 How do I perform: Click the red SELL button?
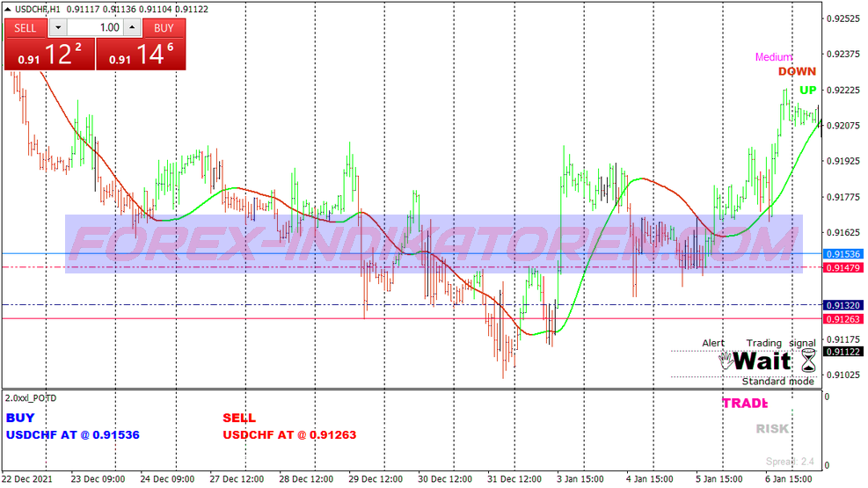(x=26, y=28)
